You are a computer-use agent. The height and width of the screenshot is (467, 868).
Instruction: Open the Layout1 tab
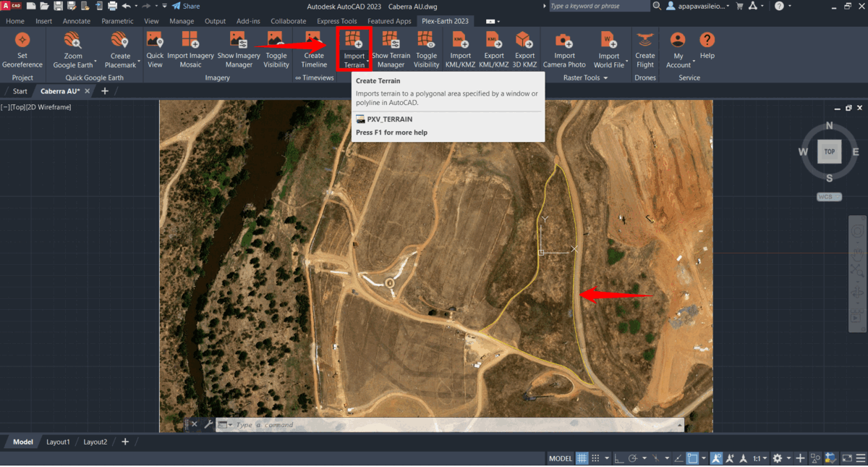click(x=58, y=441)
